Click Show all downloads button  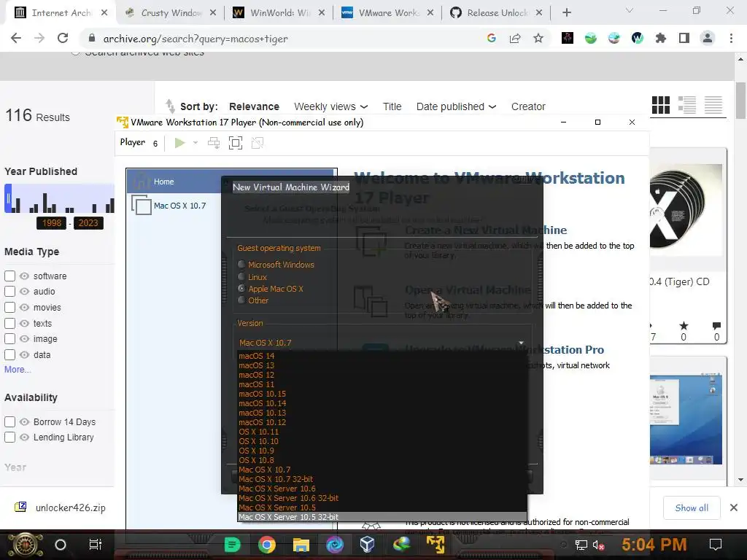tap(692, 507)
